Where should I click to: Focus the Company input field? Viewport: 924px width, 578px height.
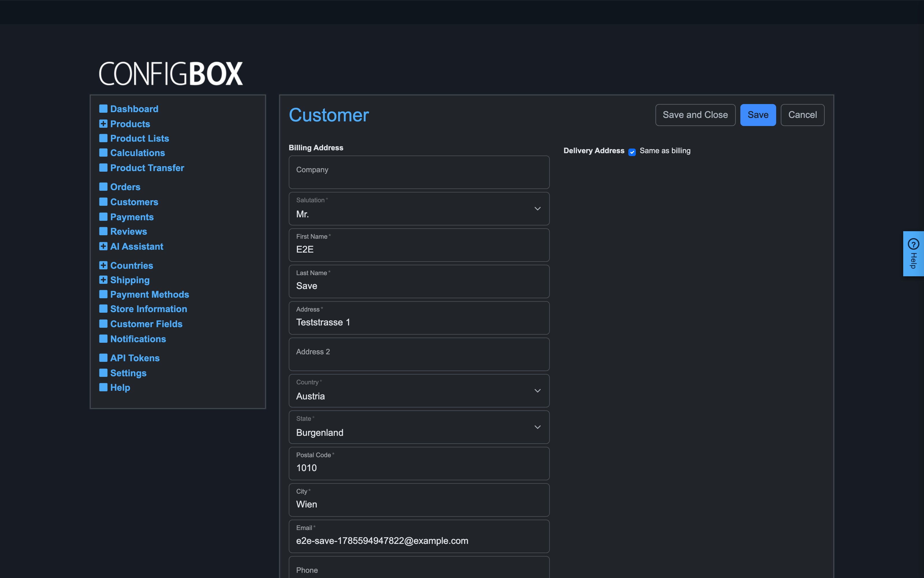tap(419, 172)
